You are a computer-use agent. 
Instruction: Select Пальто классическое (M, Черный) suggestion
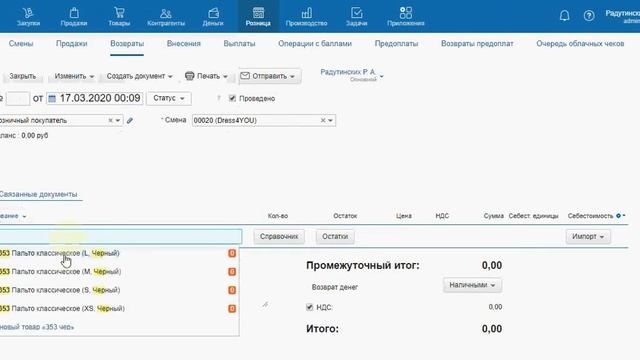118,271
